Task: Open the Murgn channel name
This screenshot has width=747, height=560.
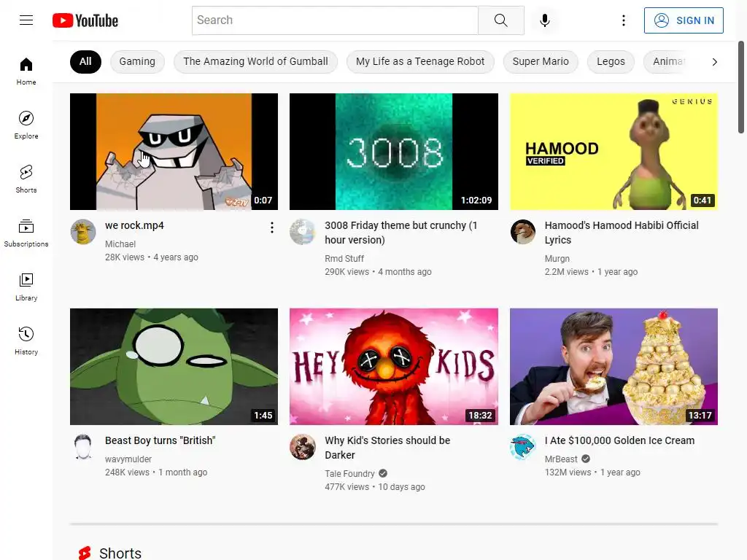Action: coord(557,259)
